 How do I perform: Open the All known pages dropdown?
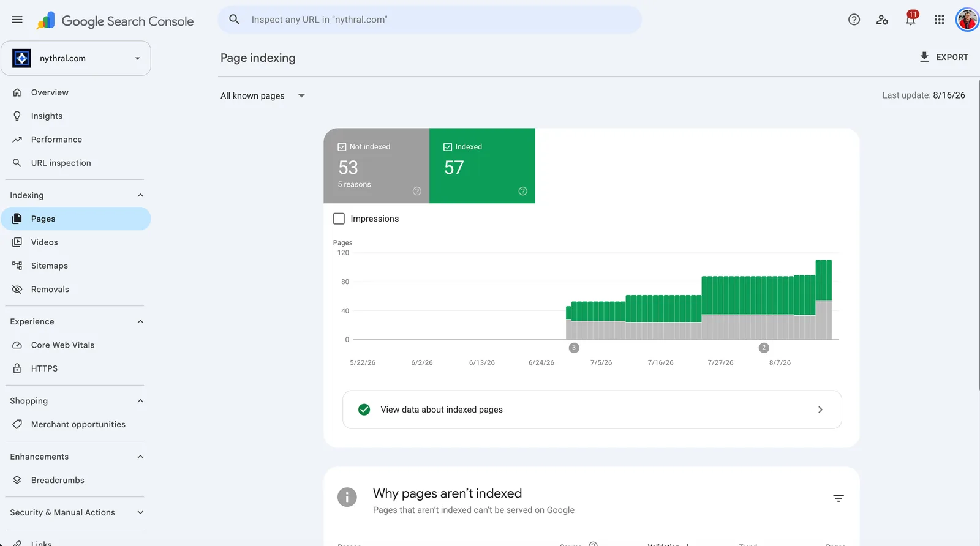pos(263,95)
